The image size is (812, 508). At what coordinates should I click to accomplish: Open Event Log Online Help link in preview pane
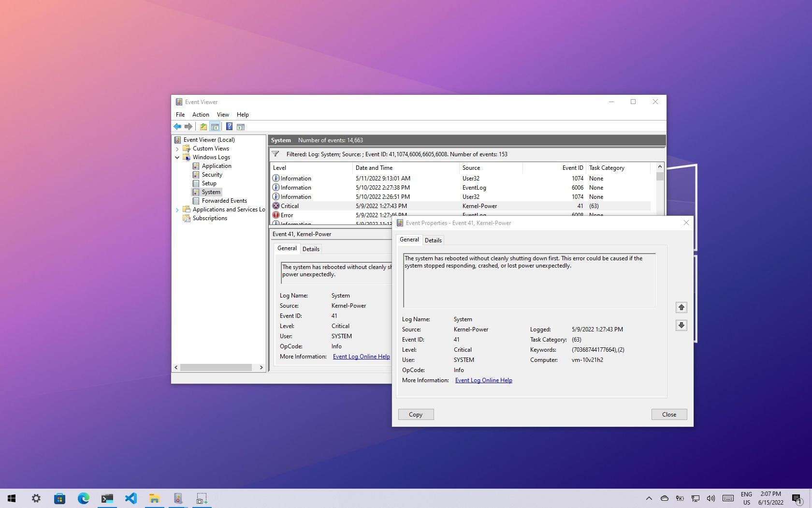(362, 357)
